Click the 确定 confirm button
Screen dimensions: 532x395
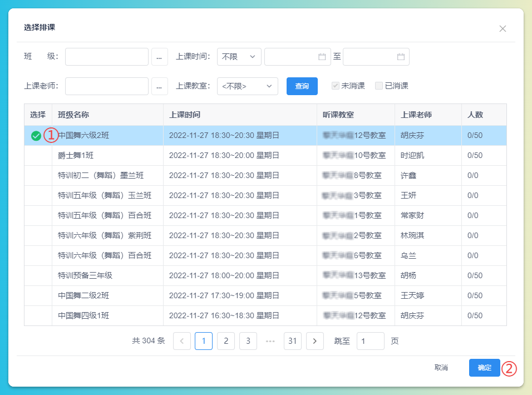click(485, 368)
